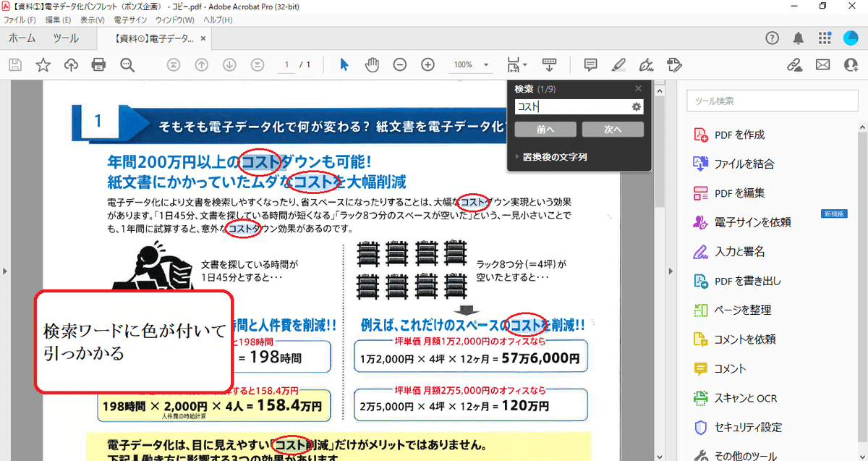The image size is (868, 461).
Task: Open セキュリティ設定 tool
Action: tap(737, 427)
